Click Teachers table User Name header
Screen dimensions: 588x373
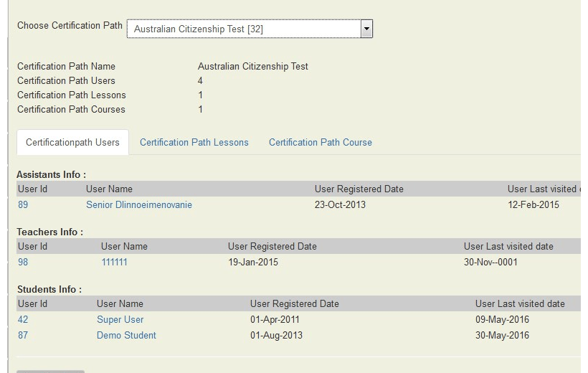click(x=124, y=246)
